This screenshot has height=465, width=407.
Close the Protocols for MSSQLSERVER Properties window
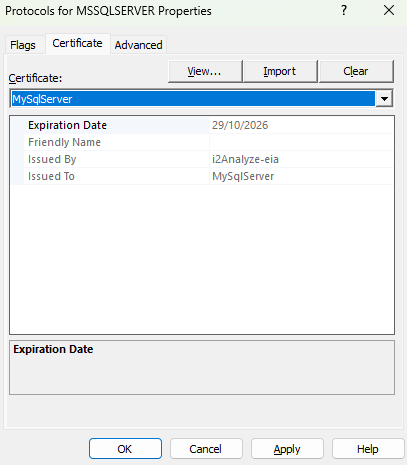[x=389, y=11]
